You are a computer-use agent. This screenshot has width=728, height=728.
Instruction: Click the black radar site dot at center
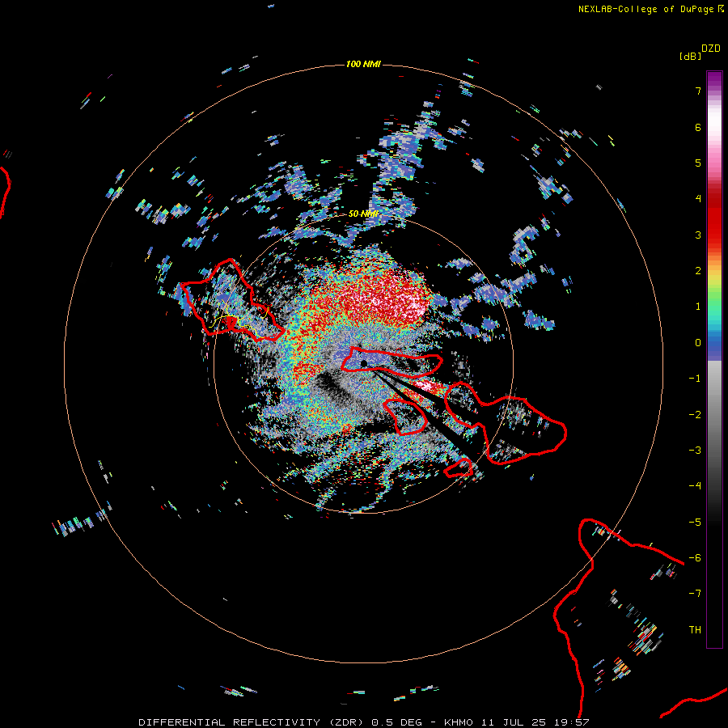click(364, 363)
